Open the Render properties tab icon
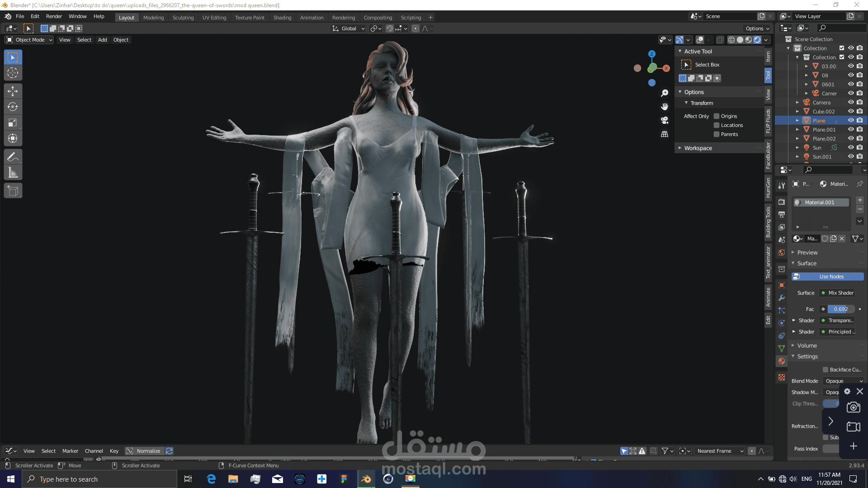The width and height of the screenshot is (868, 488). coord(782,202)
